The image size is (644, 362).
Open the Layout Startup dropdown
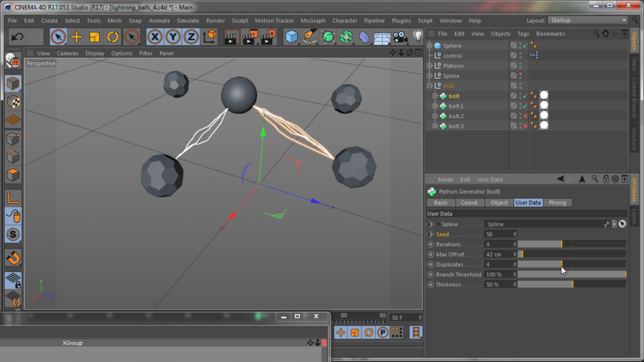[588, 20]
